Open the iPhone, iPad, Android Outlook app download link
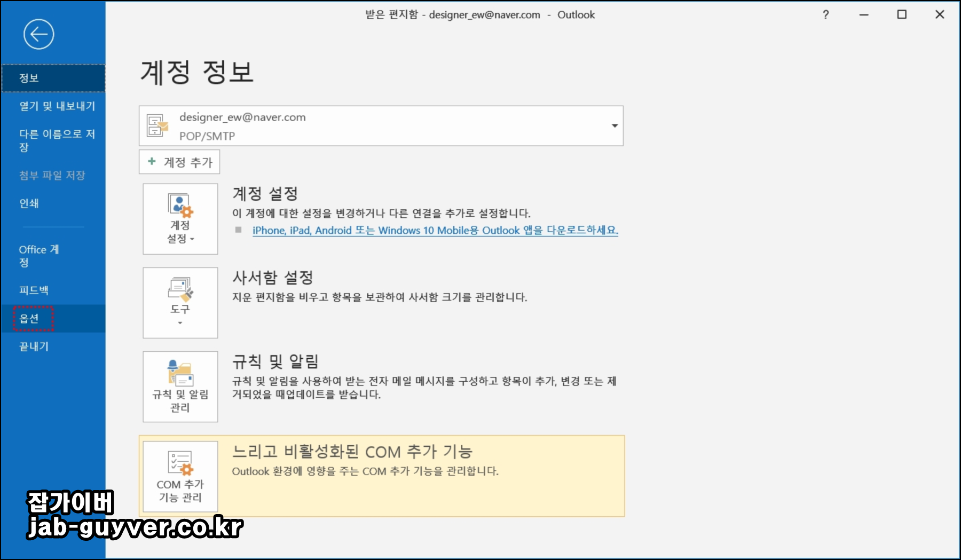Image resolution: width=961 pixels, height=560 pixels. click(435, 231)
